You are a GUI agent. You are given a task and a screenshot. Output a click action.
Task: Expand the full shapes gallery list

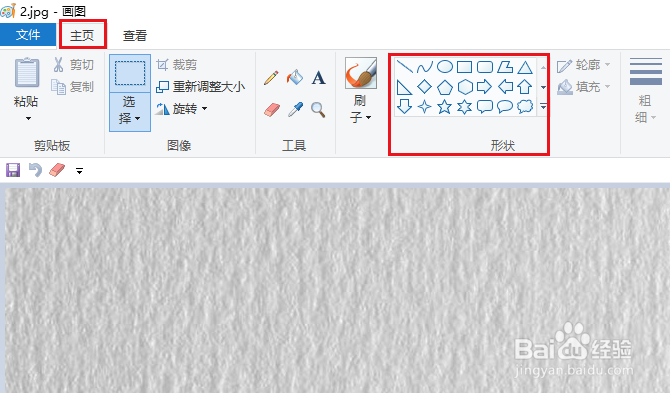[x=543, y=106]
